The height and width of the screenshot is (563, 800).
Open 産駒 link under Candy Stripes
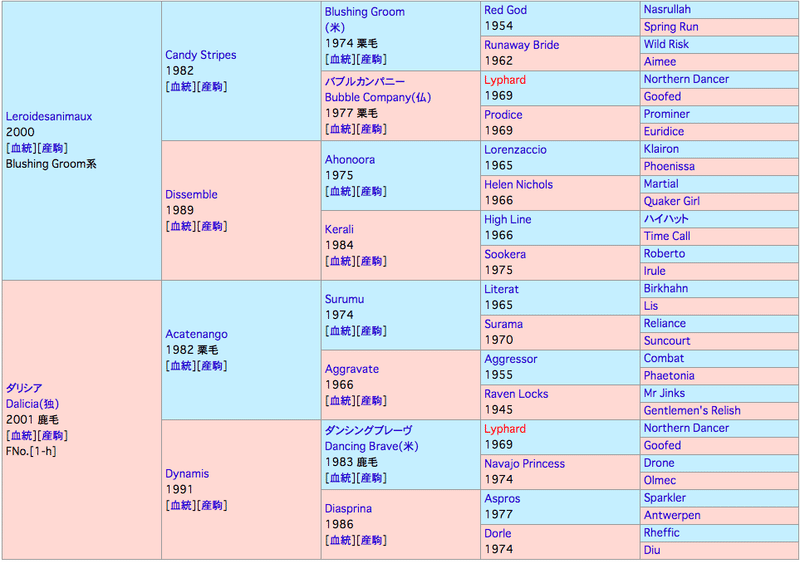point(212,86)
